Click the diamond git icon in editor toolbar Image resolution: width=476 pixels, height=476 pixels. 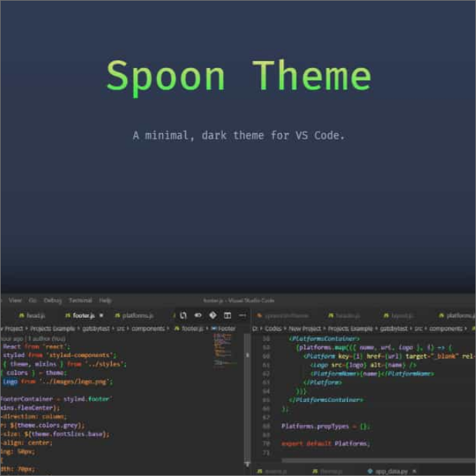click(x=213, y=316)
